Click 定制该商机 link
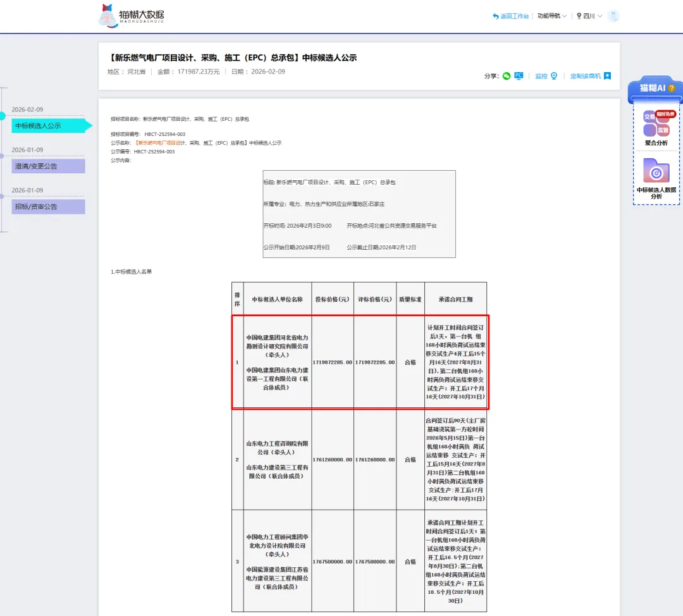 pyautogui.click(x=586, y=77)
